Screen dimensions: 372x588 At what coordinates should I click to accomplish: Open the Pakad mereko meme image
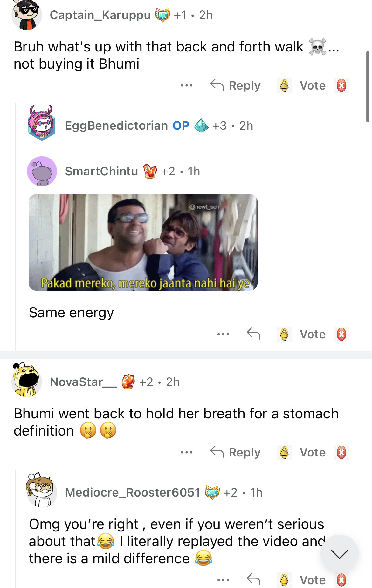143,242
